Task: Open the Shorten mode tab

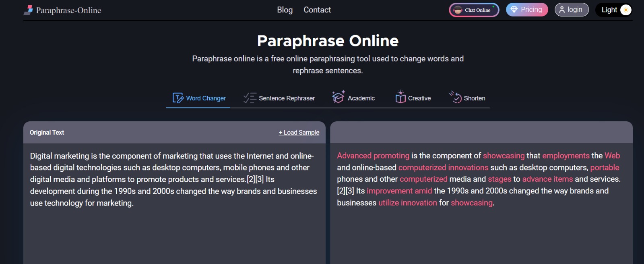Action: pyautogui.click(x=474, y=98)
